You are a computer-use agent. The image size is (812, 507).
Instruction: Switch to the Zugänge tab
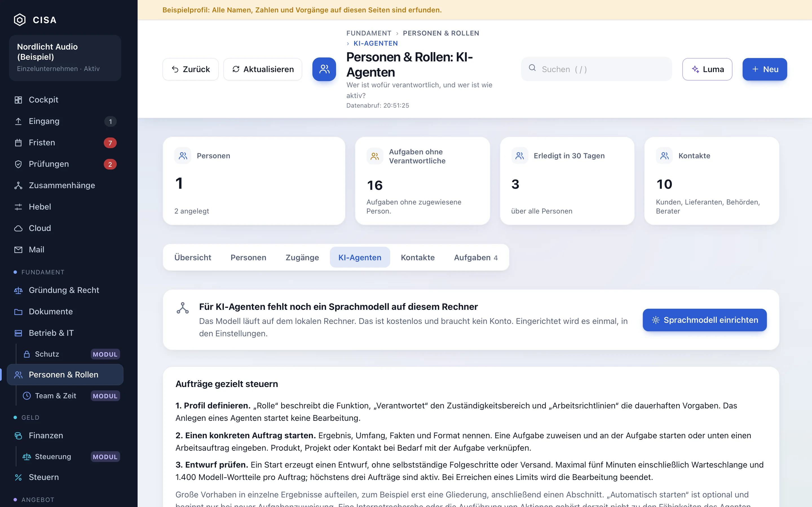(302, 257)
